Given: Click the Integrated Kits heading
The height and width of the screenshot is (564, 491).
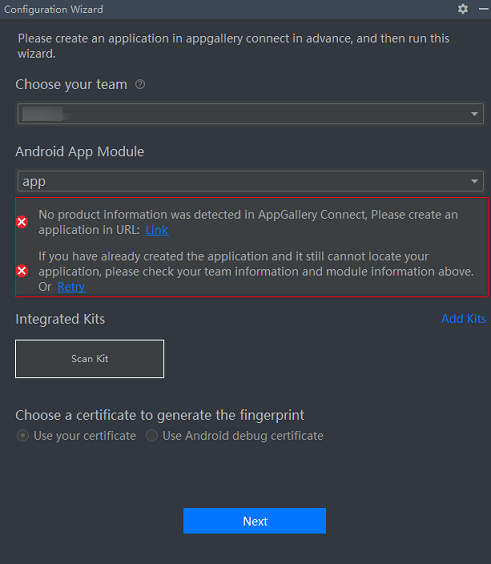Looking at the screenshot, I should click(x=60, y=319).
